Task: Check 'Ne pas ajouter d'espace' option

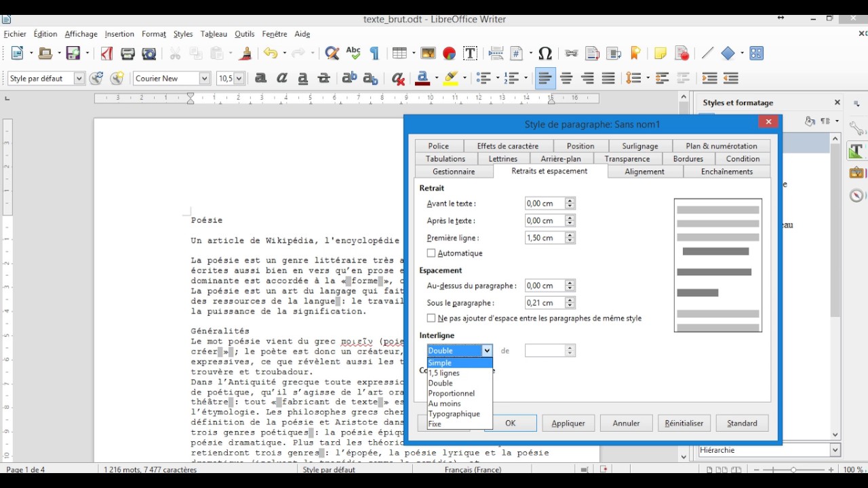Action: pyautogui.click(x=431, y=318)
